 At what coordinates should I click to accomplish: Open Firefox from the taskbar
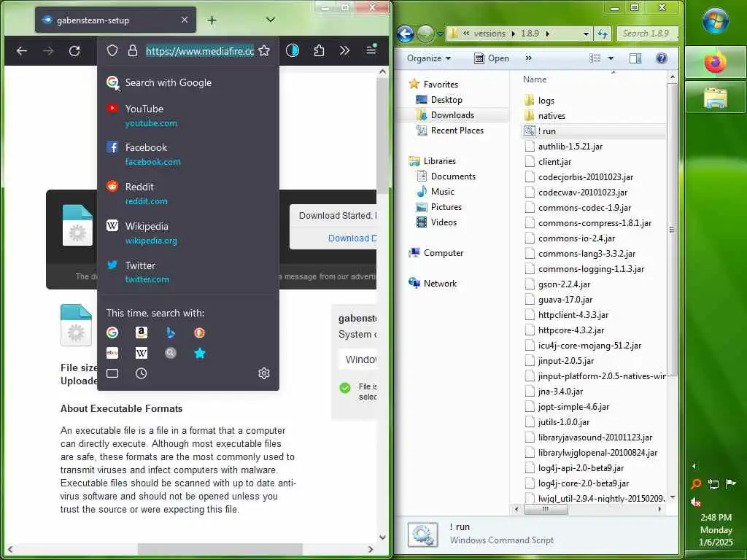click(716, 63)
